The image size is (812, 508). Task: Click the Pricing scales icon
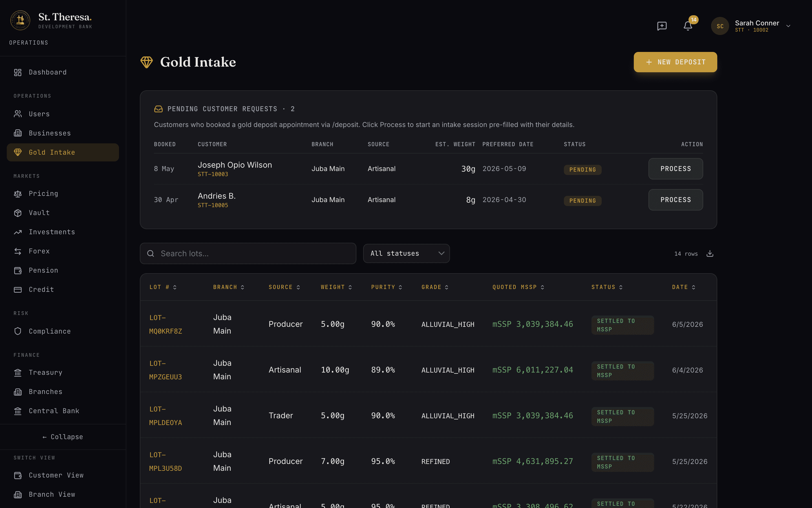tap(18, 194)
